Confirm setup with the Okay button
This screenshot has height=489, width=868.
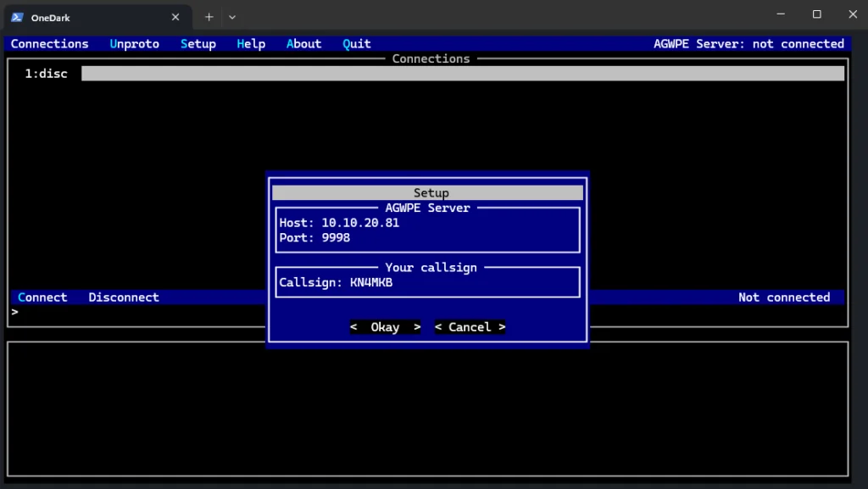[386, 327]
